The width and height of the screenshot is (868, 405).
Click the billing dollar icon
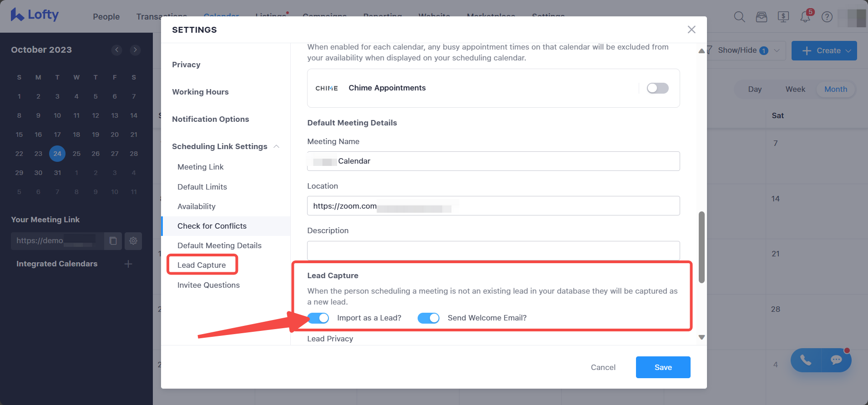click(783, 16)
